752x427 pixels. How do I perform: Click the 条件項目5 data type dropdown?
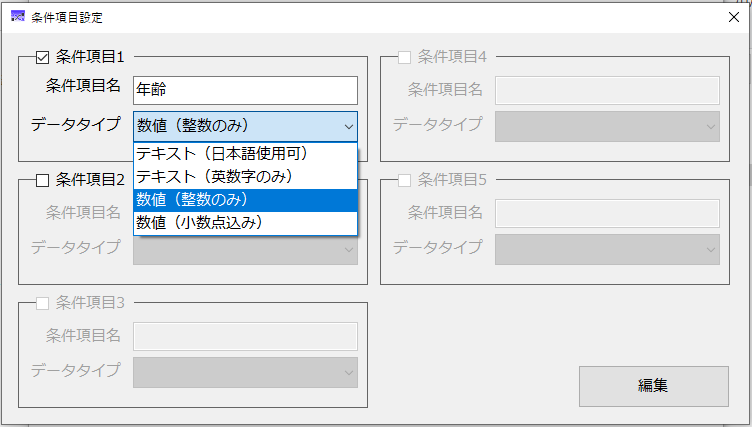point(607,249)
